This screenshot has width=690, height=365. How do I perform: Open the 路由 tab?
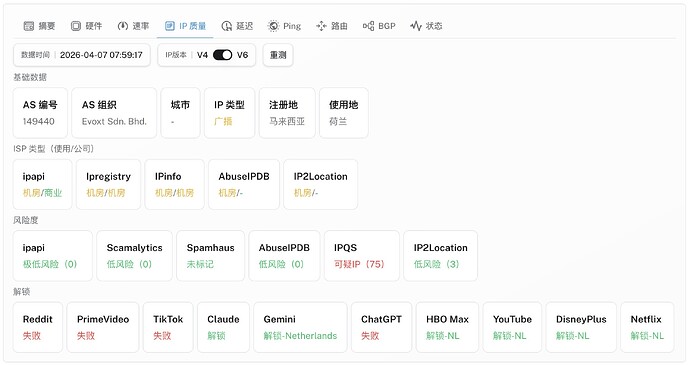pos(332,26)
